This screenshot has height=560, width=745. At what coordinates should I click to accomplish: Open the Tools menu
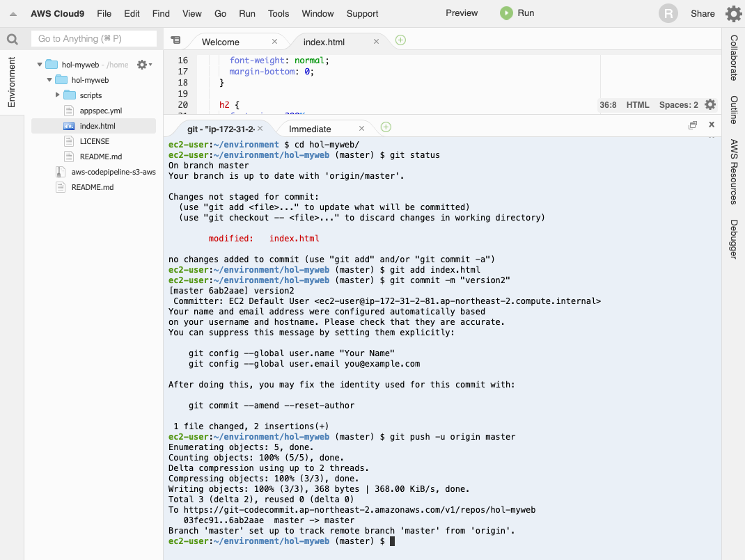coord(279,14)
